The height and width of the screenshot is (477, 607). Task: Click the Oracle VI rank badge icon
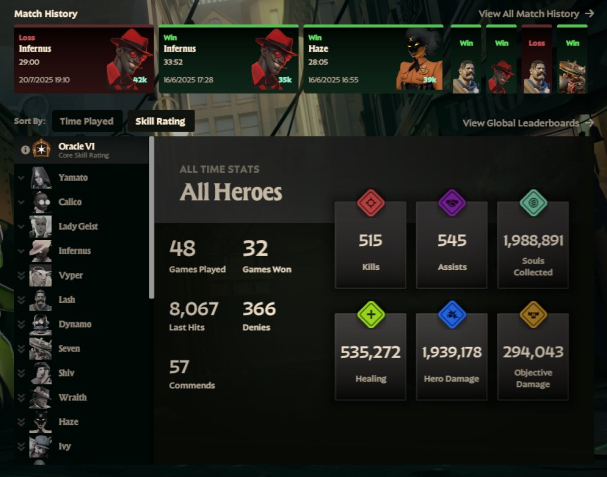41,149
